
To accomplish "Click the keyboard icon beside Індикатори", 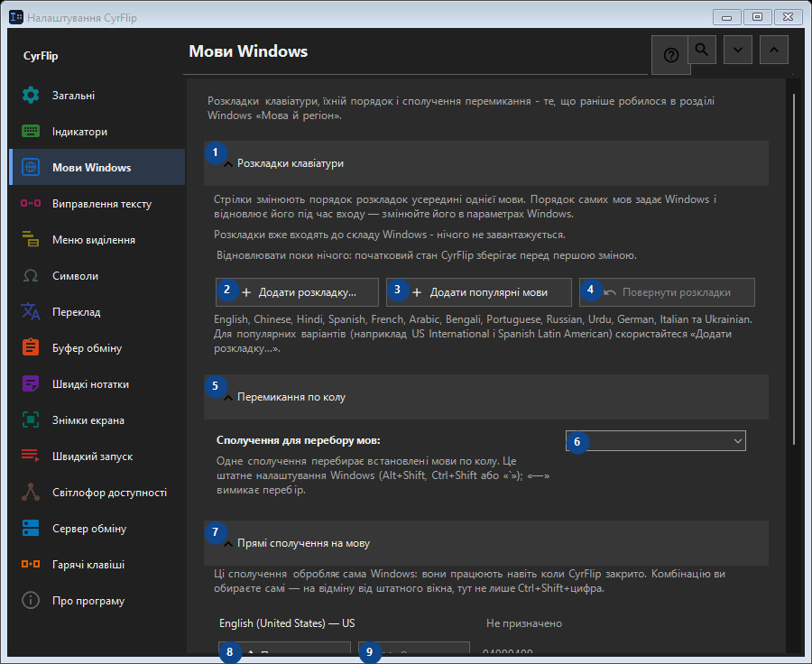I will [x=31, y=131].
